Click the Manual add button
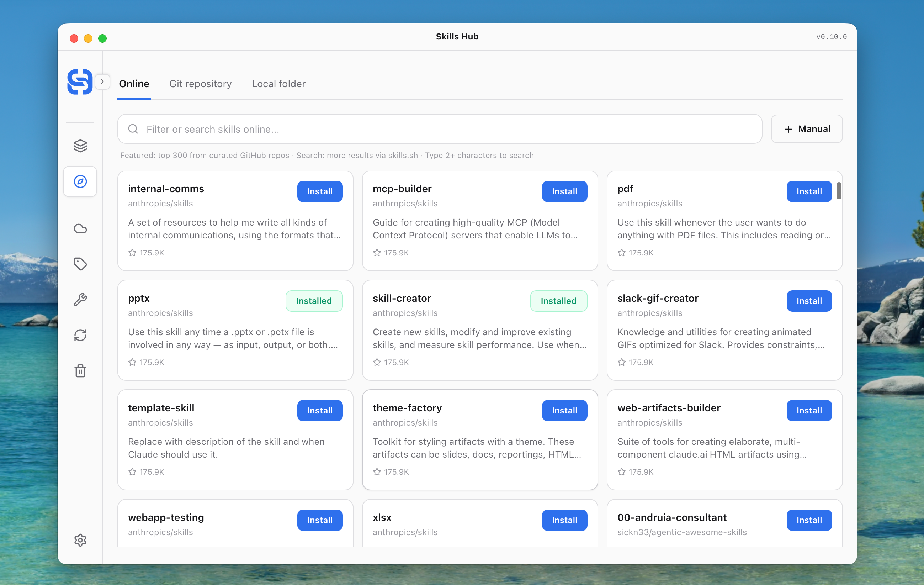The height and width of the screenshot is (585, 924). click(807, 129)
